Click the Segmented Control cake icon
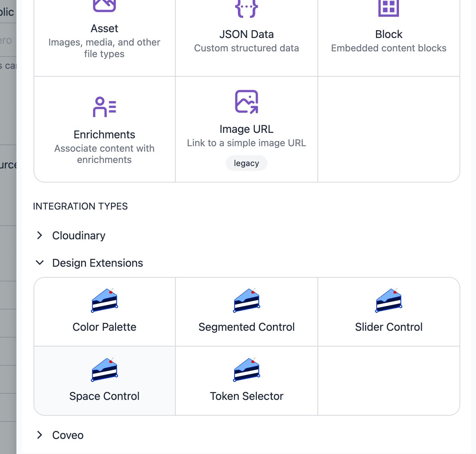The width and height of the screenshot is (476, 454). (x=247, y=301)
